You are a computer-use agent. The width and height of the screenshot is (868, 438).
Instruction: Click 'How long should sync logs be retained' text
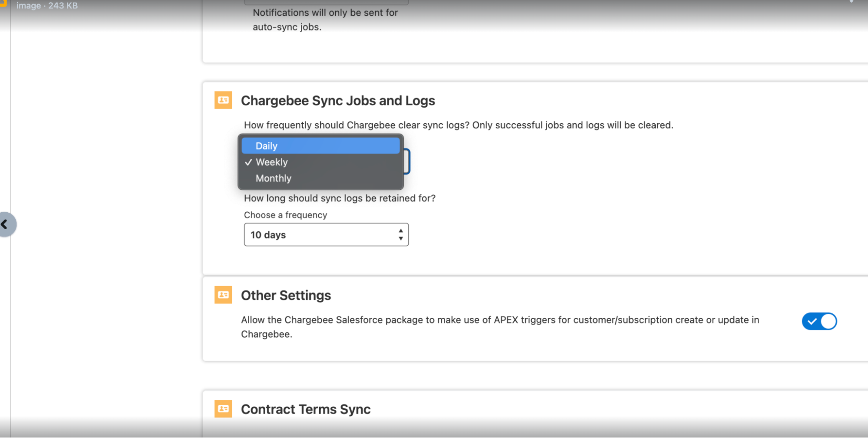pyautogui.click(x=339, y=198)
